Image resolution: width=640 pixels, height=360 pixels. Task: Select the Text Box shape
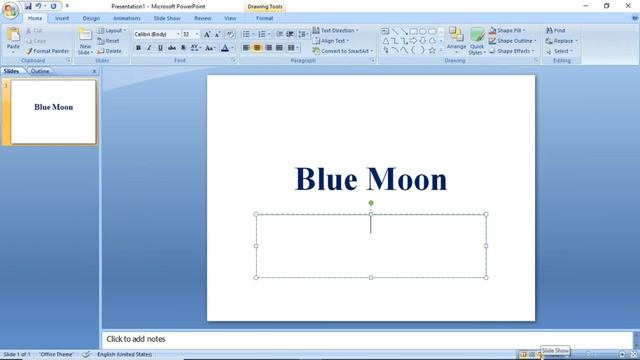click(385, 31)
